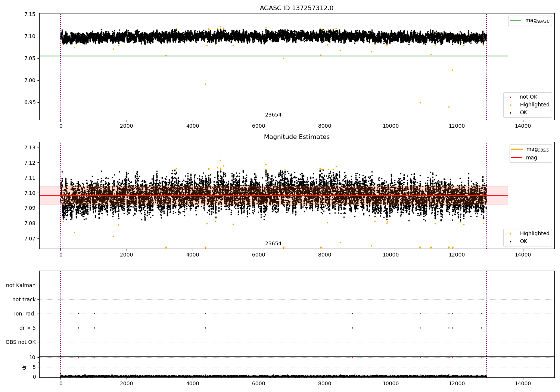Click the orange mag OBSID legend line
This screenshot has height=392, width=560.
click(517, 149)
